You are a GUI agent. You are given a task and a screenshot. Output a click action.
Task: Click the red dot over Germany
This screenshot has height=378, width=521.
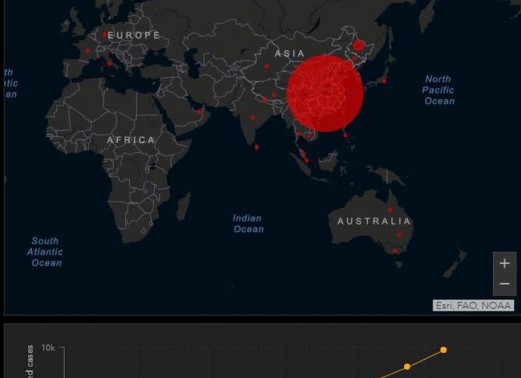tap(105, 34)
